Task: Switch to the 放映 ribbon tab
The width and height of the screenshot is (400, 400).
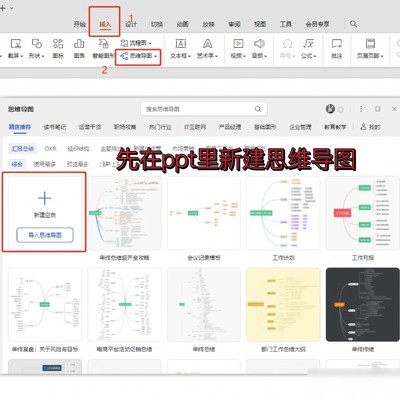Action: coord(208,24)
